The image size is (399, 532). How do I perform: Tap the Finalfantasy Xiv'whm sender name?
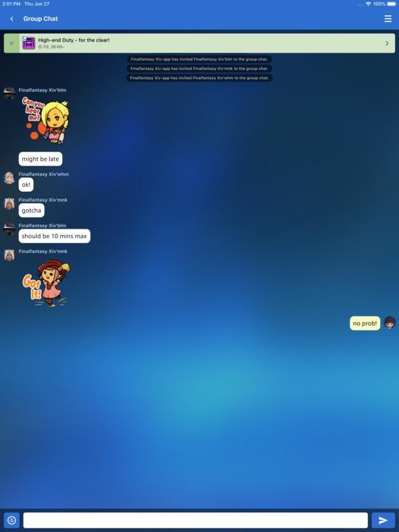coord(44,174)
